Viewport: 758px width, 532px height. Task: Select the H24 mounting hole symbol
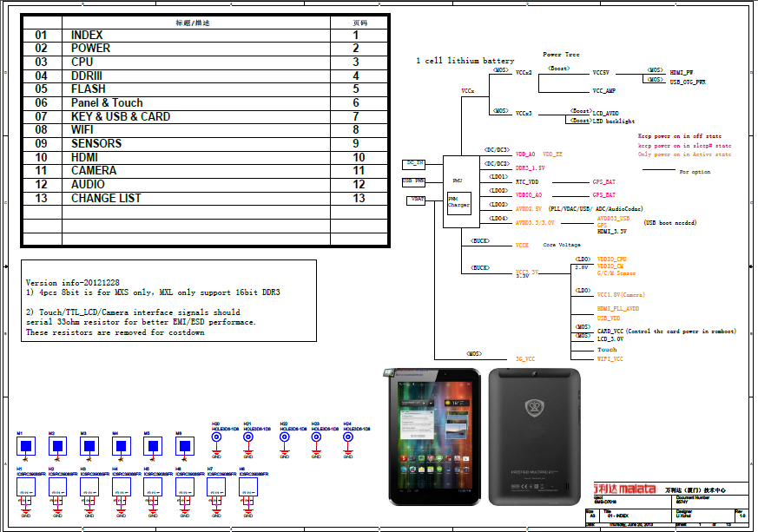348,438
